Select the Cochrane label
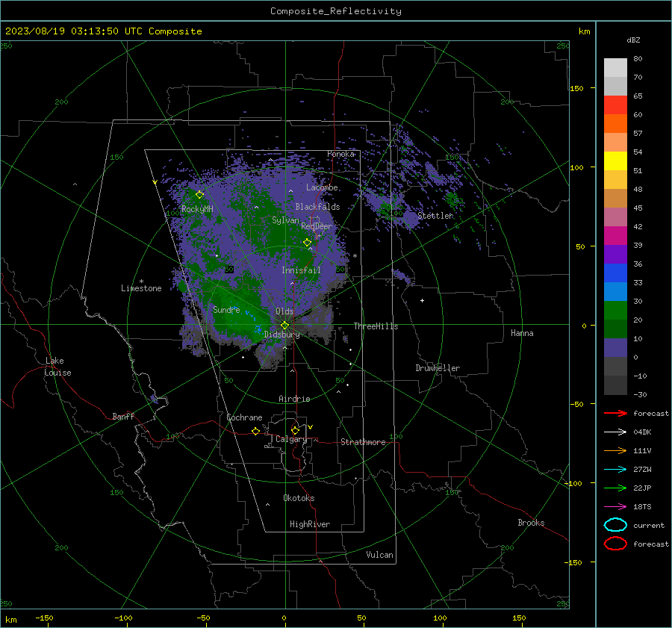 coord(244,417)
